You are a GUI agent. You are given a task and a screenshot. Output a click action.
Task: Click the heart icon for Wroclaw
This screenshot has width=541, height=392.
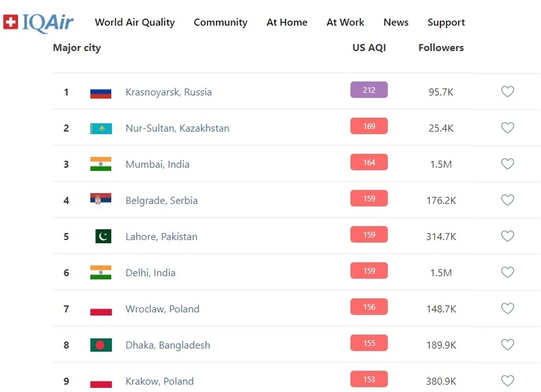pos(507,309)
